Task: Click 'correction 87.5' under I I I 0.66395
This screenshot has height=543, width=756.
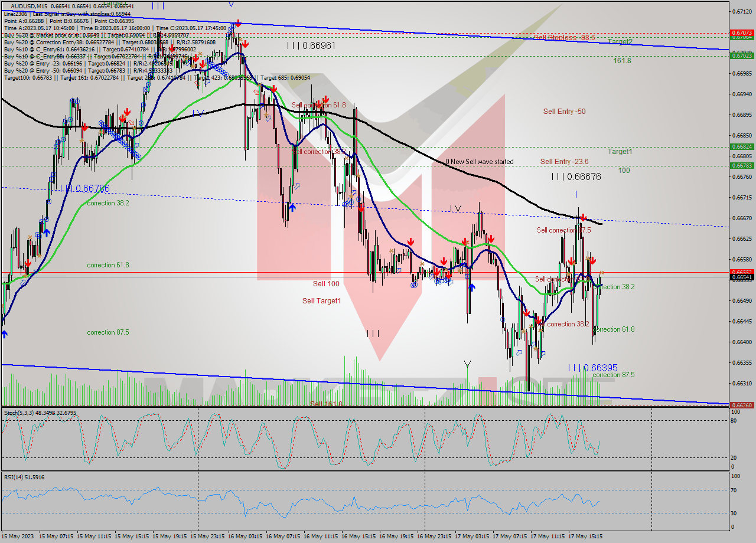Action: click(x=614, y=375)
